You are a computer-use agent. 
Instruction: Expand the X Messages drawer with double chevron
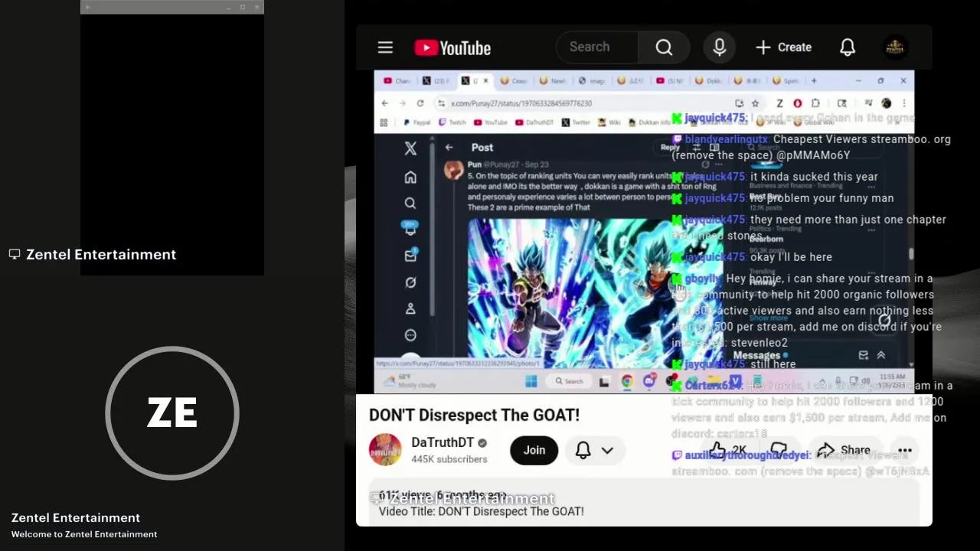(x=881, y=355)
